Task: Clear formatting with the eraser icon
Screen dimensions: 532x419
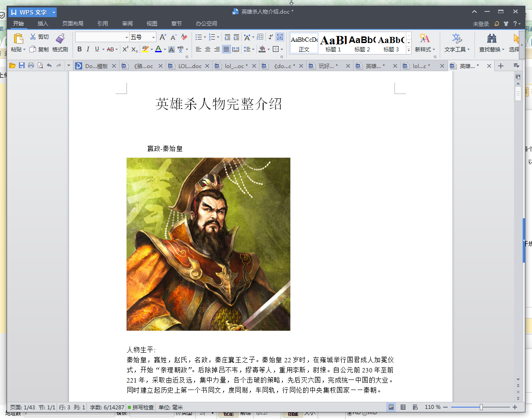Action: click(184, 37)
